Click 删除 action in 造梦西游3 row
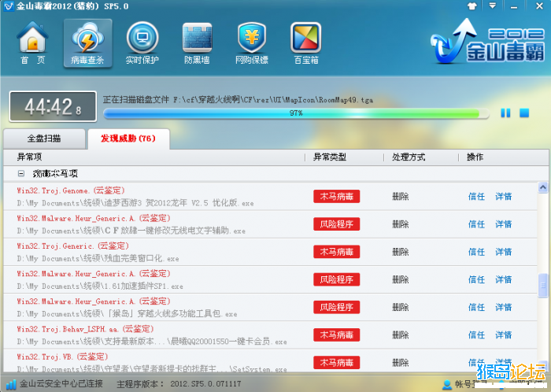This screenshot has height=392, width=551. pos(400,196)
